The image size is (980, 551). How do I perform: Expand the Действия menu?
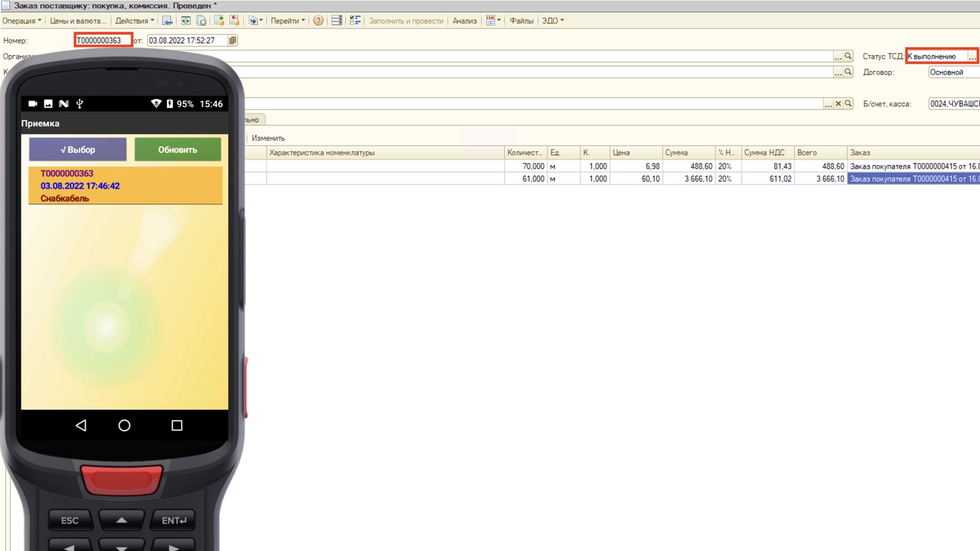pos(134,21)
